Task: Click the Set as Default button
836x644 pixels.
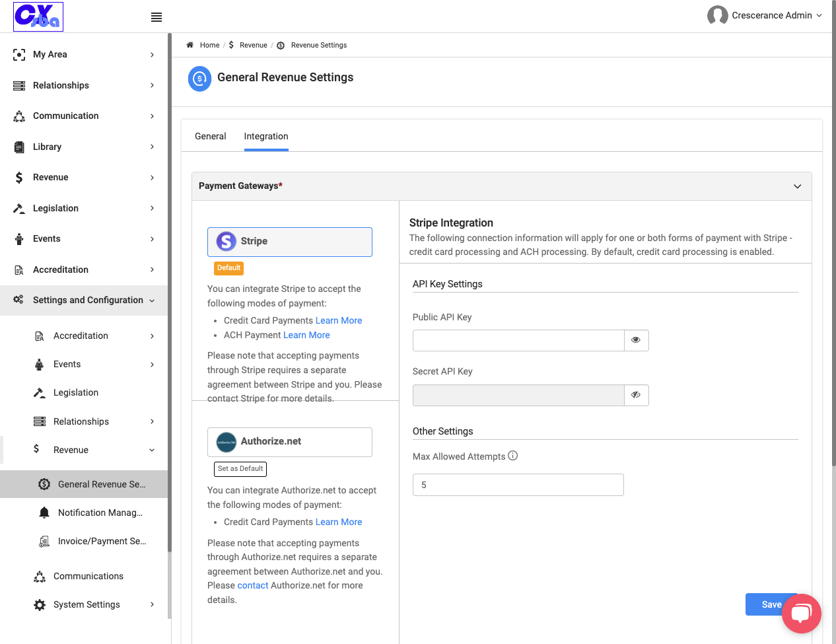Action: [x=240, y=469]
